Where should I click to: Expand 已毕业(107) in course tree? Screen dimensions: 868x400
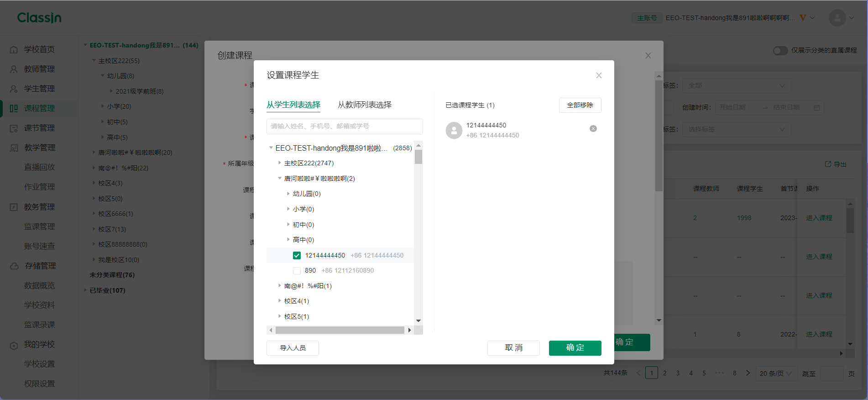[x=85, y=290]
